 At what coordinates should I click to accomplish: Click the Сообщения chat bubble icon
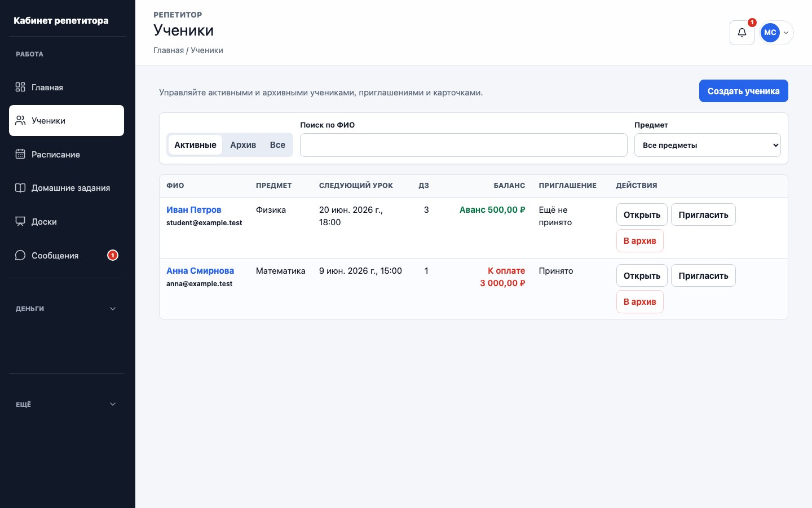[x=20, y=255]
